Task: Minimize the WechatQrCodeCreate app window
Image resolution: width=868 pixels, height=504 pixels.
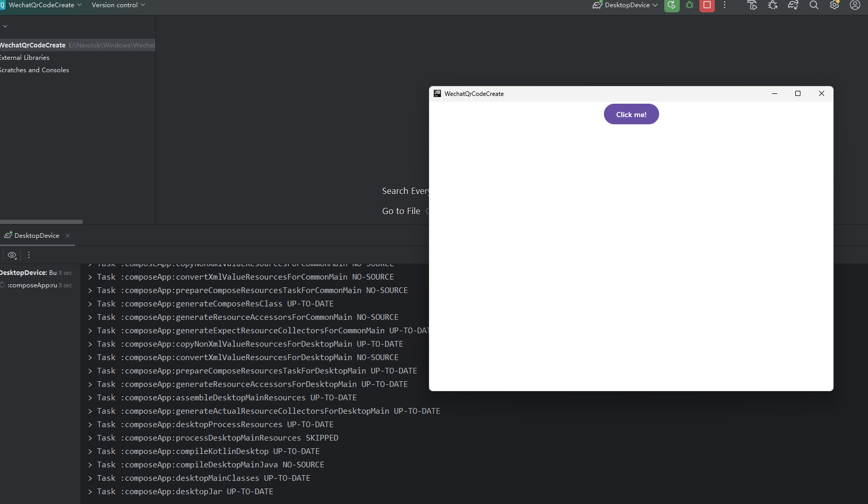Action: 775,93
